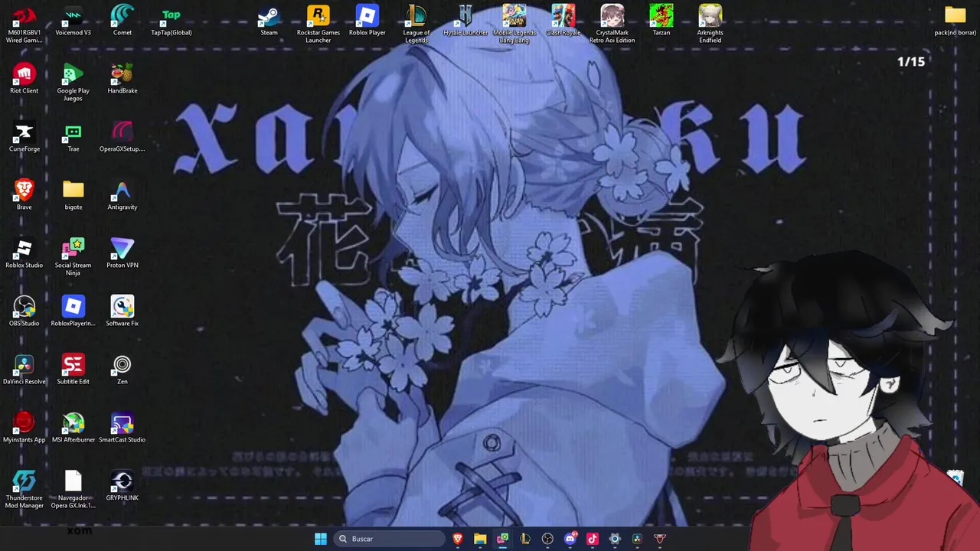
Task: Select the pack(no borrar) folder
Action: (955, 20)
